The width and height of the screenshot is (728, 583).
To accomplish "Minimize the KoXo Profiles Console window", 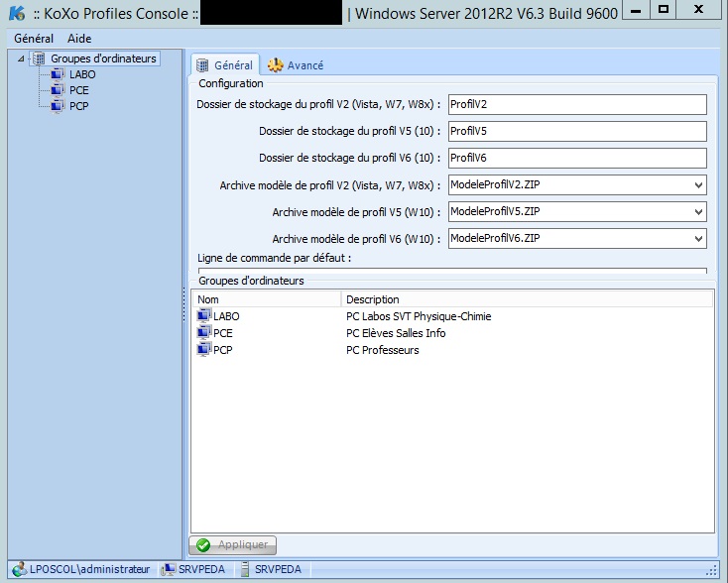I will point(636,10).
